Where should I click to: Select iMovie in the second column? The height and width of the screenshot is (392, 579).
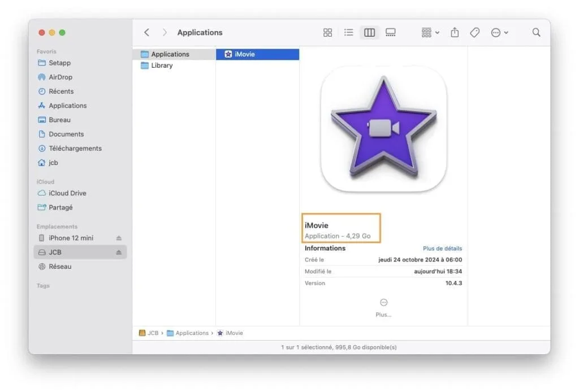258,54
